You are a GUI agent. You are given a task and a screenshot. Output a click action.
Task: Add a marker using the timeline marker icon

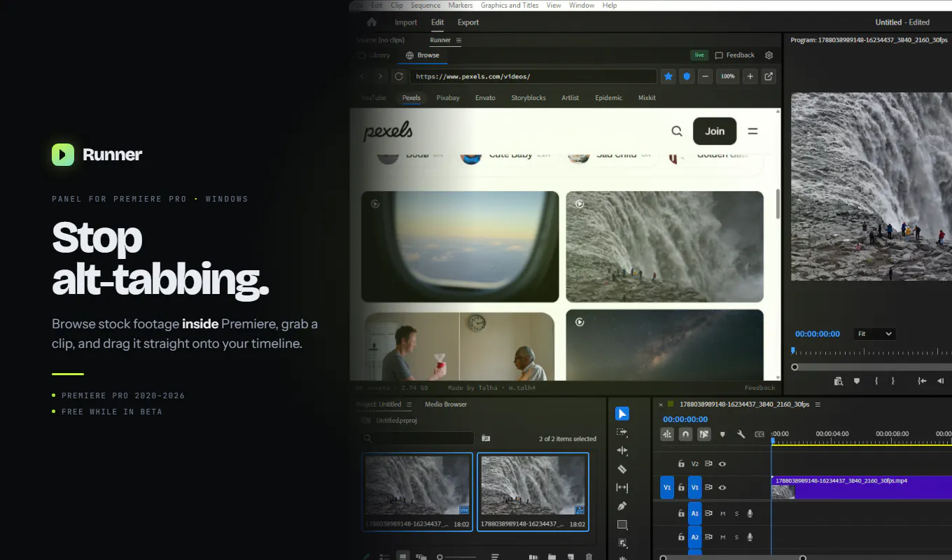click(x=722, y=435)
